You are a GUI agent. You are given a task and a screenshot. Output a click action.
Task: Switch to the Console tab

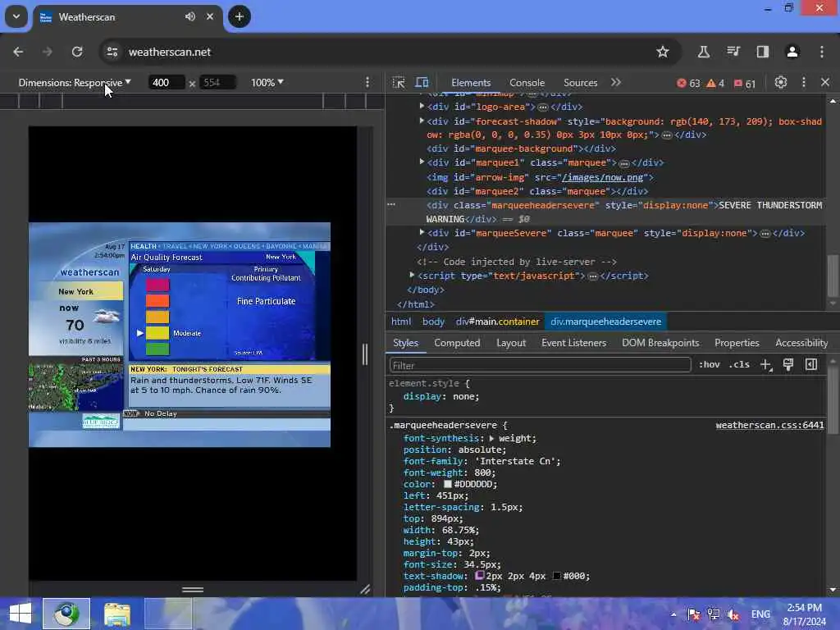(x=527, y=83)
